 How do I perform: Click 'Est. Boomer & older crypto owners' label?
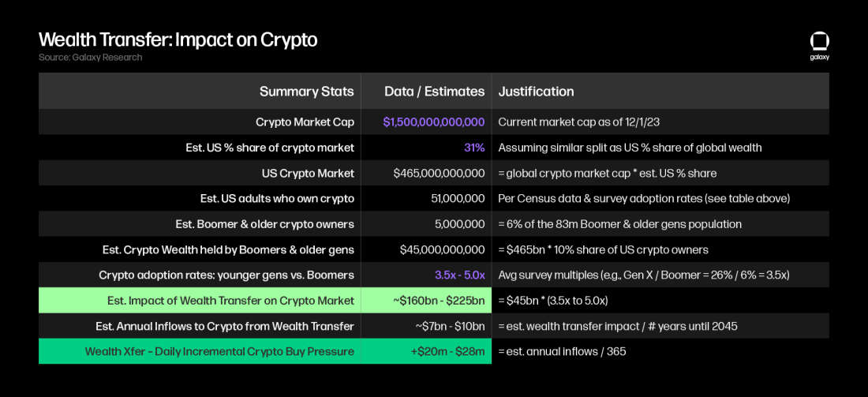[261, 224]
